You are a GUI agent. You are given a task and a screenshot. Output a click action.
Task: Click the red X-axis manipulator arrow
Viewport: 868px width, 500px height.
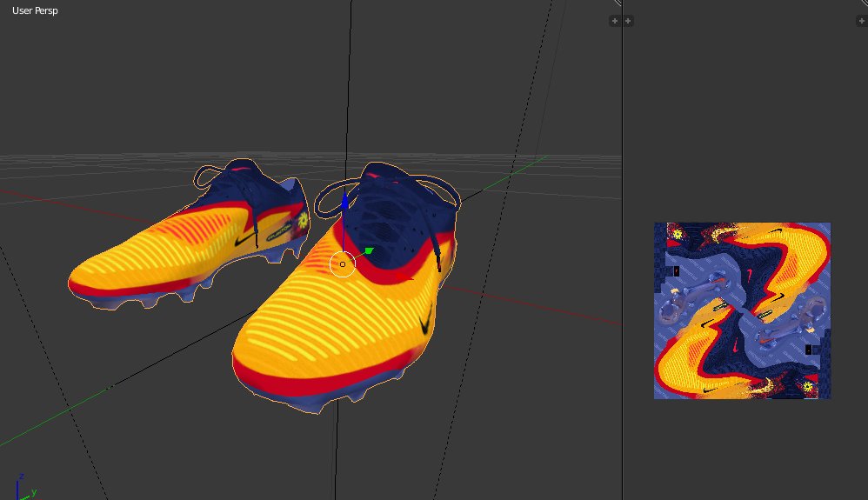point(405,277)
